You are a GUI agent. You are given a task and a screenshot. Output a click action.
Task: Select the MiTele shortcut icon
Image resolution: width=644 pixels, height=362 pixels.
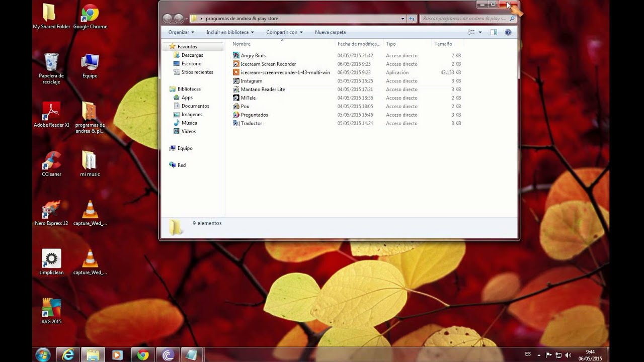236,98
